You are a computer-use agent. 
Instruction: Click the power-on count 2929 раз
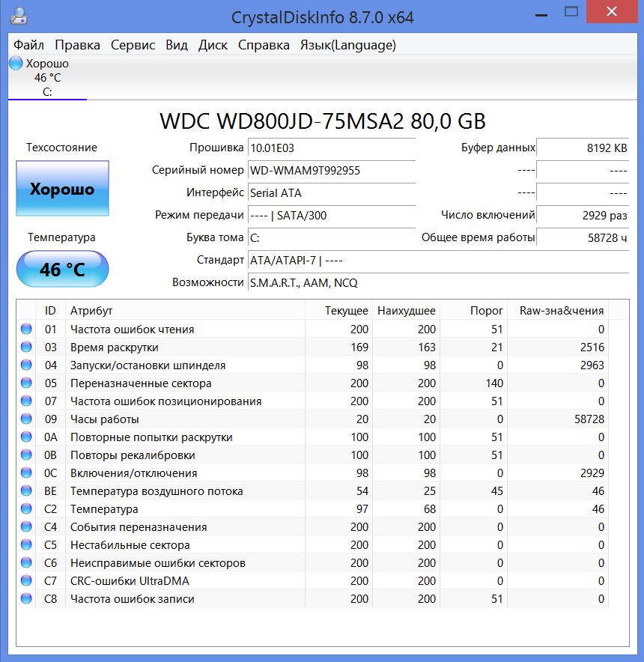point(583,216)
